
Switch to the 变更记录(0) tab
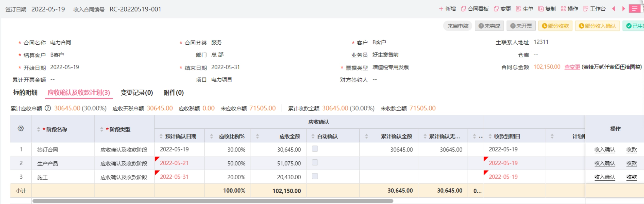137,93
